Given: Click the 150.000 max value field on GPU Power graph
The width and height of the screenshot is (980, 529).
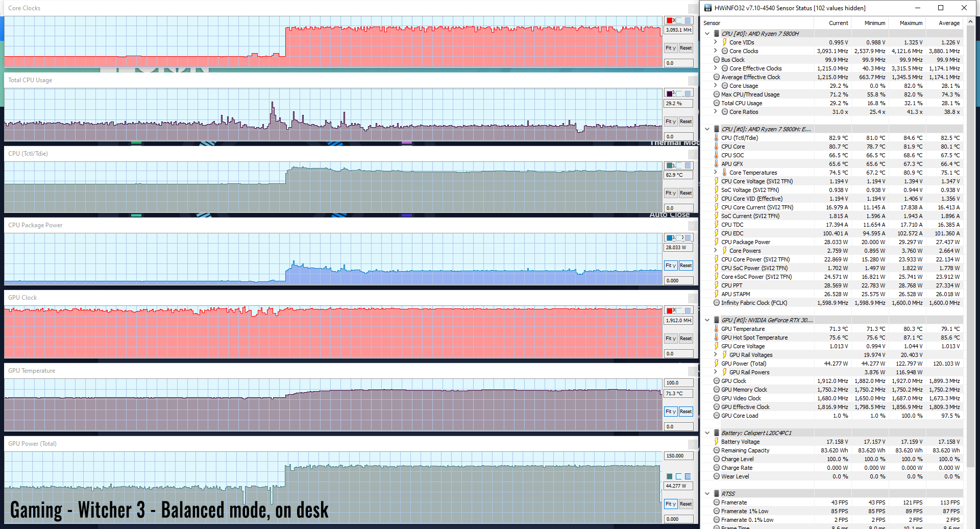Looking at the screenshot, I should pyautogui.click(x=678, y=456).
